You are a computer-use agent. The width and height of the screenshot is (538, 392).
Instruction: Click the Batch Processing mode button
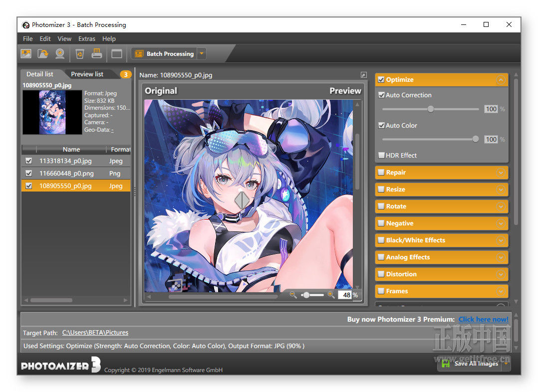[x=165, y=53]
